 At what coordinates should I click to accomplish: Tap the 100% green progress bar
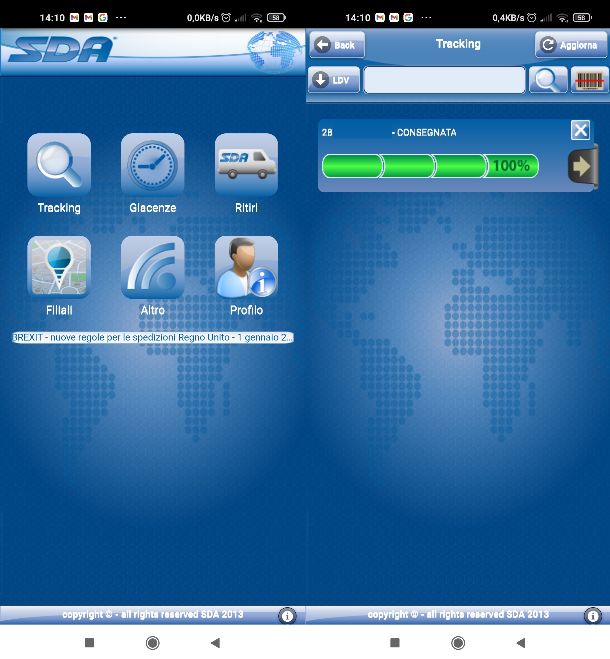click(x=430, y=166)
